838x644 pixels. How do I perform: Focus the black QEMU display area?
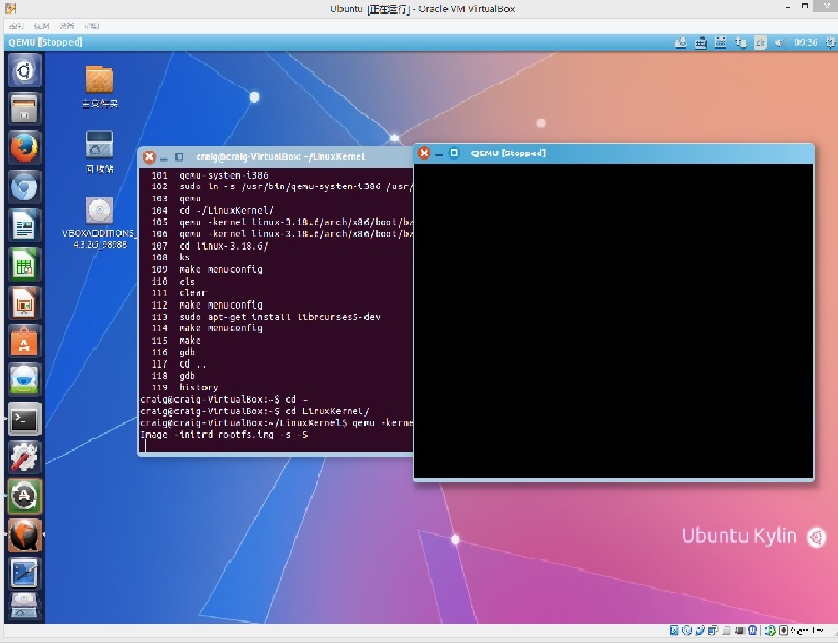(x=613, y=321)
